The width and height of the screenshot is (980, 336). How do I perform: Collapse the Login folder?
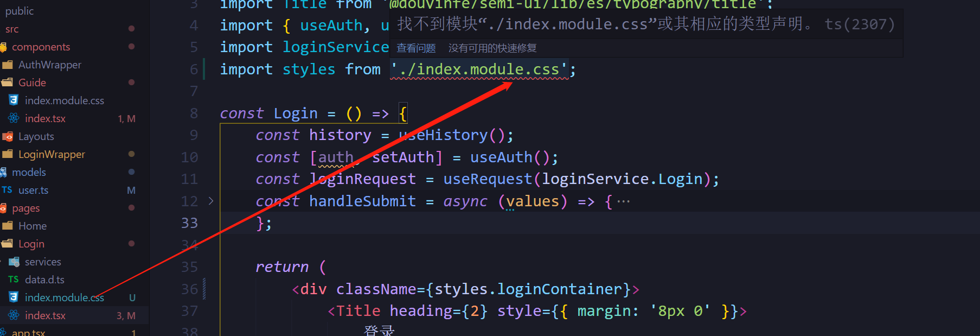coord(31,244)
